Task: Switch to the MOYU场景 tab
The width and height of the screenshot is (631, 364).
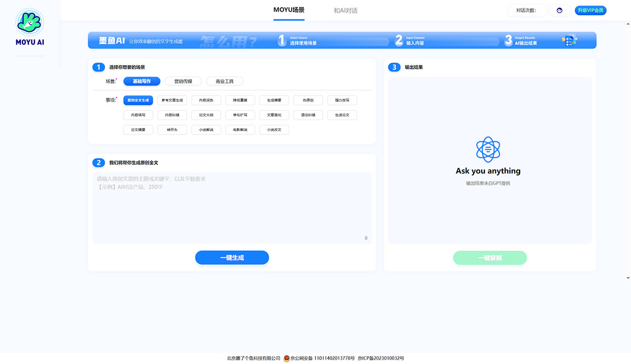Action: point(289,10)
